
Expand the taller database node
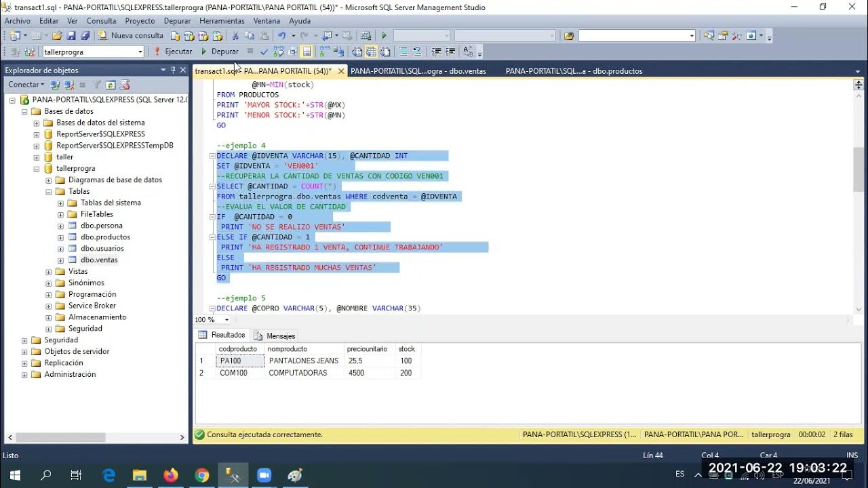[37, 157]
